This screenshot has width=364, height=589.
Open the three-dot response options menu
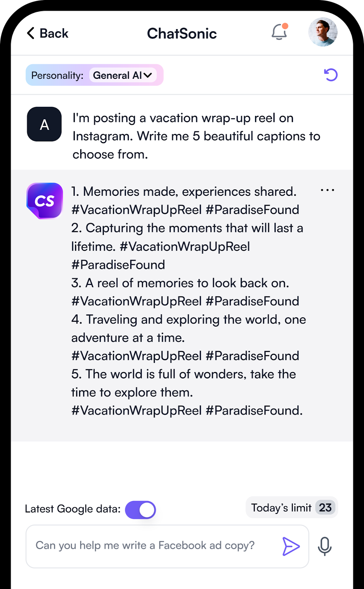pyautogui.click(x=327, y=190)
